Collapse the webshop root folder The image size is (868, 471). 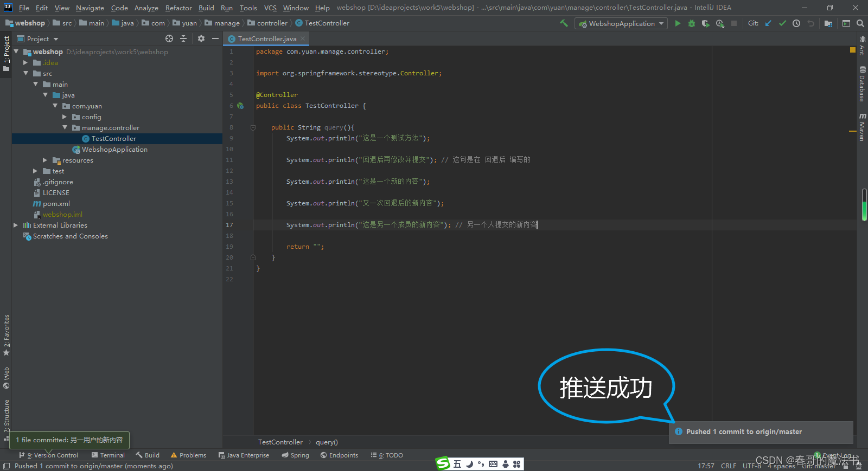click(16, 51)
